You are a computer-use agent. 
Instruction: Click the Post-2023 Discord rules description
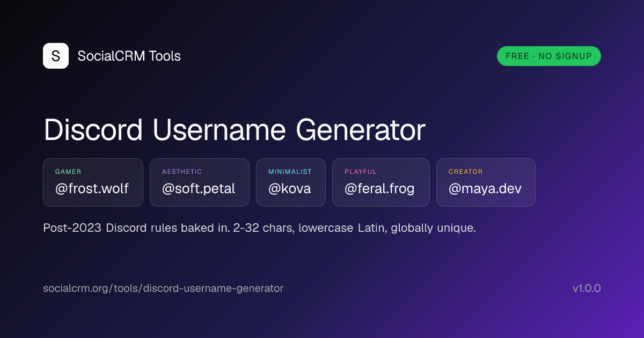pos(260,228)
